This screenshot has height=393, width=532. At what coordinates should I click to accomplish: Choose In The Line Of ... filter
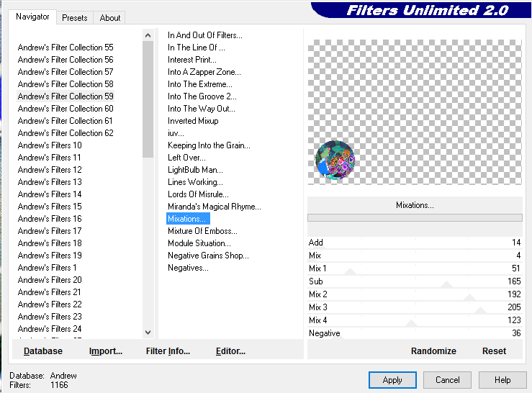tap(196, 48)
